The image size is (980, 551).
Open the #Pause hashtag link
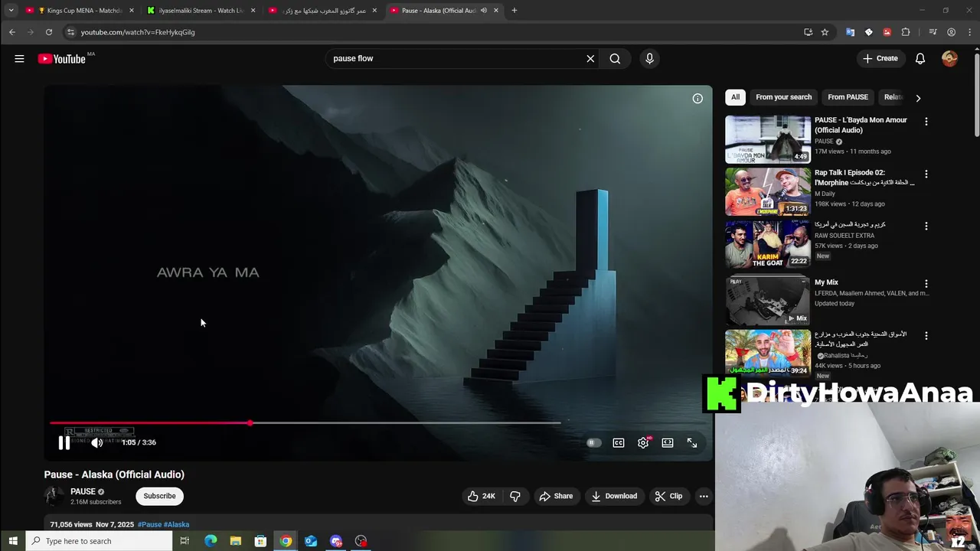click(149, 524)
